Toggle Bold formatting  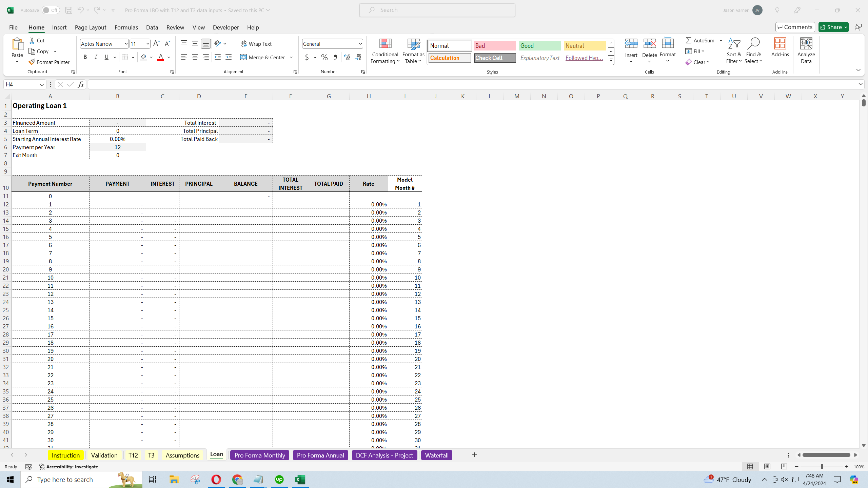tap(85, 57)
